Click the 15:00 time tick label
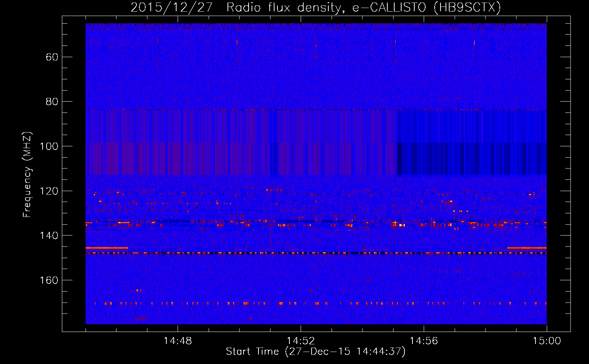This screenshot has height=364, width=589. point(547,341)
